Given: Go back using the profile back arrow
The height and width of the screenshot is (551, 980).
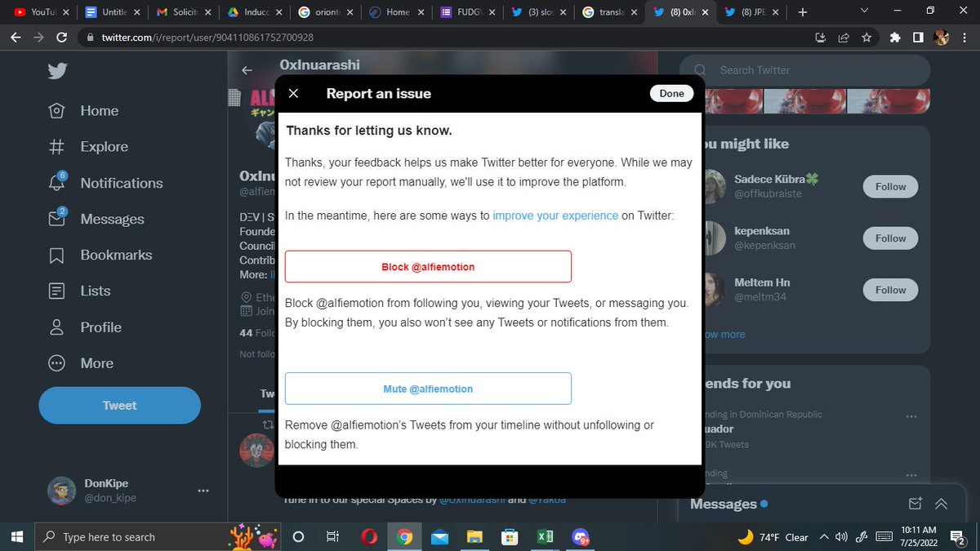Looking at the screenshot, I should click(x=247, y=71).
